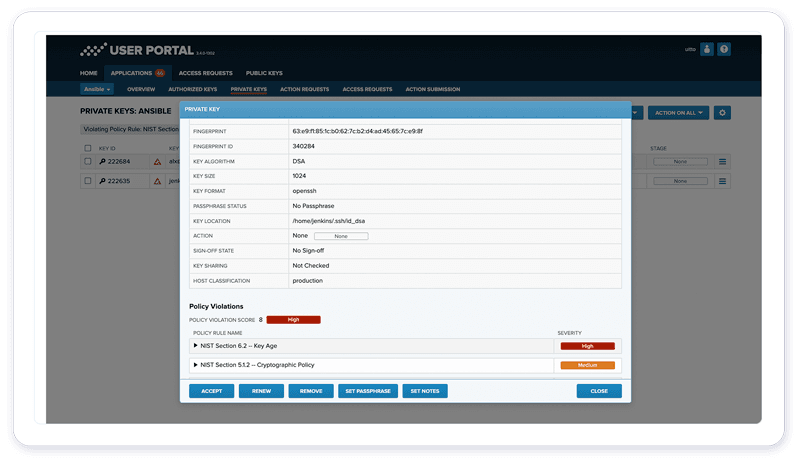Click the No Sign-off state value
Image resolution: width=800 pixels, height=463 pixels.
(x=308, y=251)
